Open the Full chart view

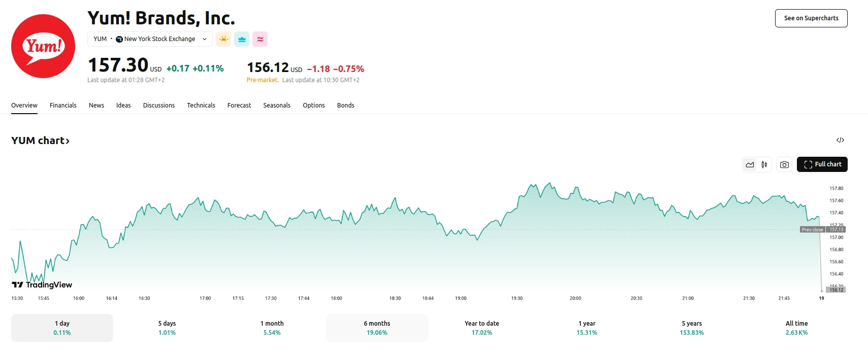click(822, 164)
